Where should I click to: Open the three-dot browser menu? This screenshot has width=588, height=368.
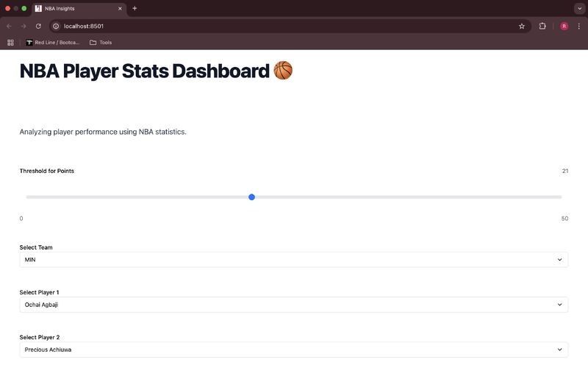tap(579, 26)
